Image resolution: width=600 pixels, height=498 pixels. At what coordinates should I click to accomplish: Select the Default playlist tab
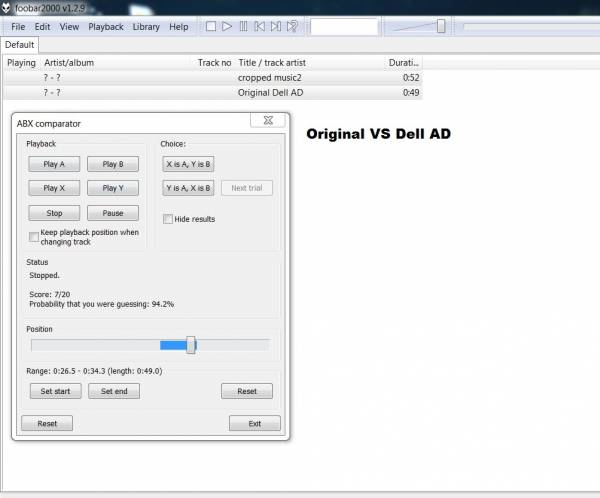coord(19,45)
